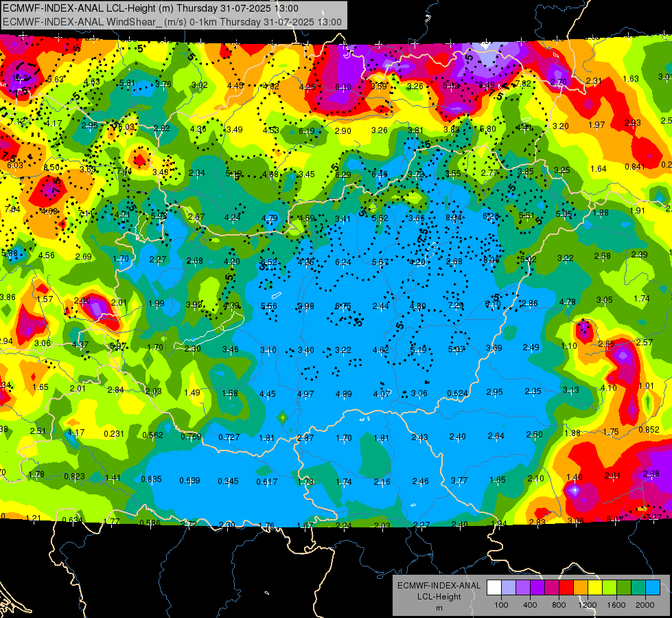
Task: Click the grid value 7.29
Action: click(x=456, y=305)
